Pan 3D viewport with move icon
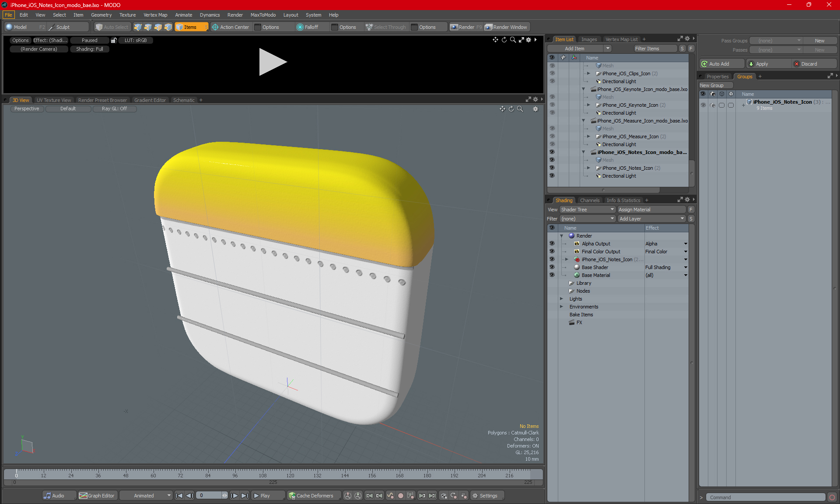 [x=502, y=109]
